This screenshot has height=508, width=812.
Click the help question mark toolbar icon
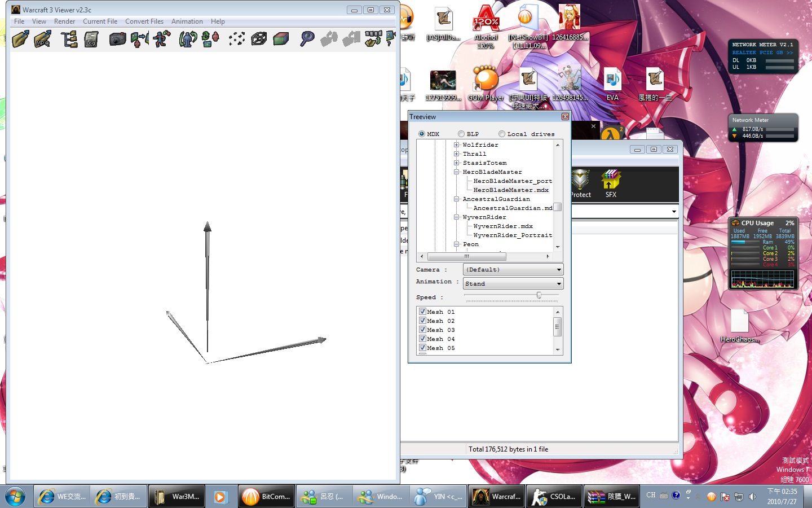point(390,39)
